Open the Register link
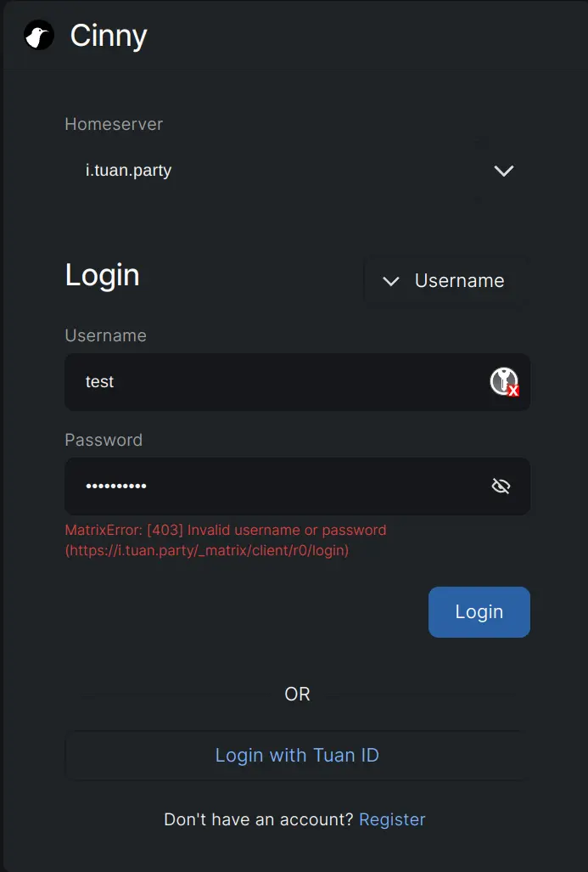This screenshot has width=588, height=872. point(392,819)
